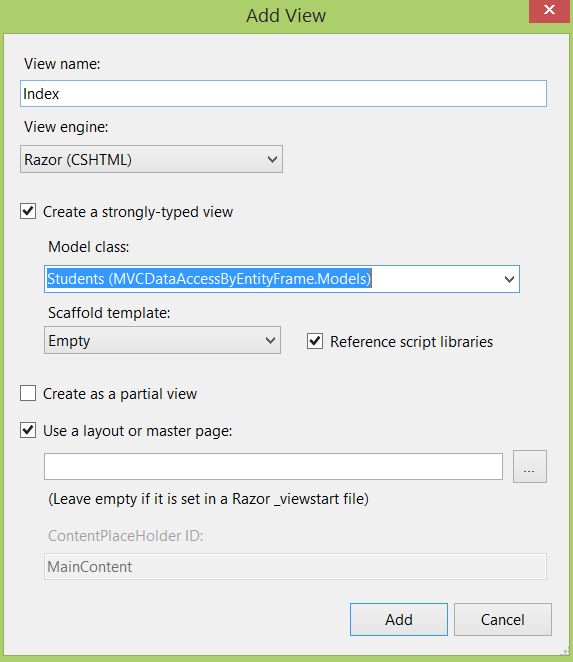Enable Create as a partial view
This screenshot has width=573, height=662.
coord(28,393)
